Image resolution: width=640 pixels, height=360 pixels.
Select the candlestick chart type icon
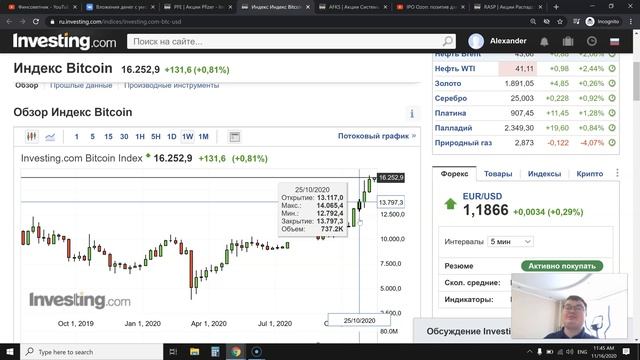(x=31, y=137)
